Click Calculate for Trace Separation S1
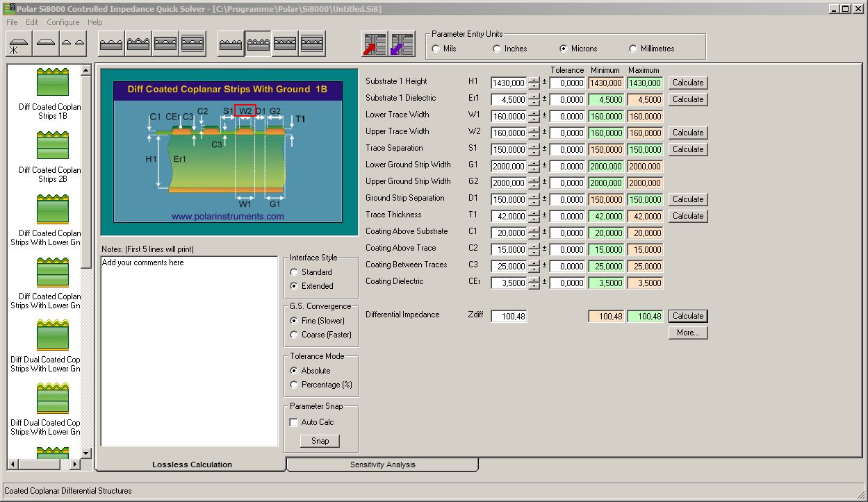868x502 pixels. pyautogui.click(x=688, y=149)
